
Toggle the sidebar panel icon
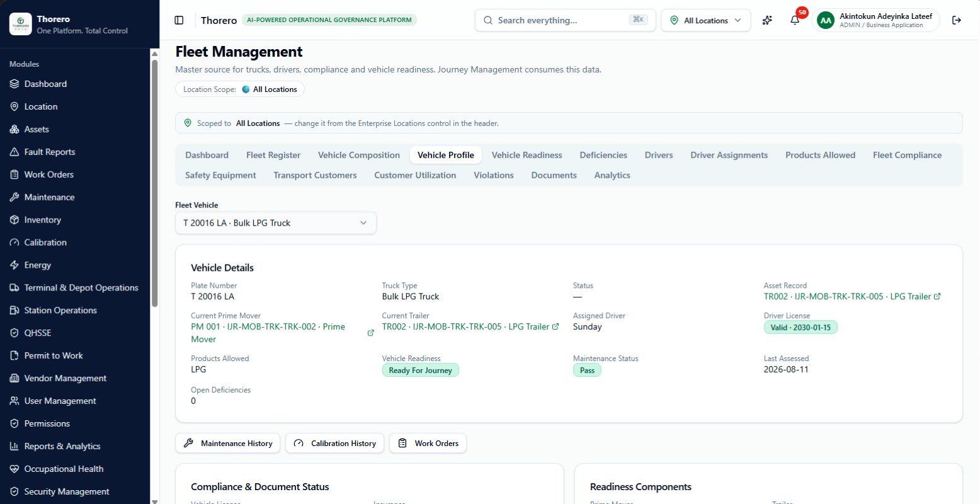click(179, 20)
